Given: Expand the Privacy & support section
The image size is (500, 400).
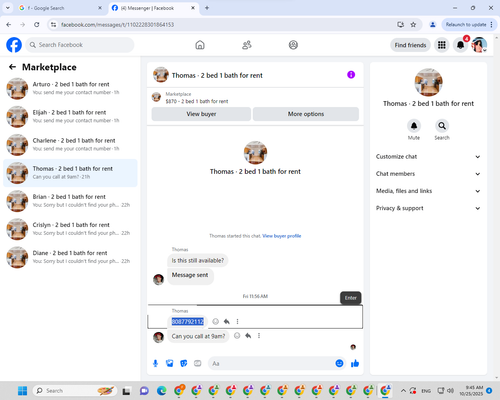Looking at the screenshot, I should coord(428,208).
